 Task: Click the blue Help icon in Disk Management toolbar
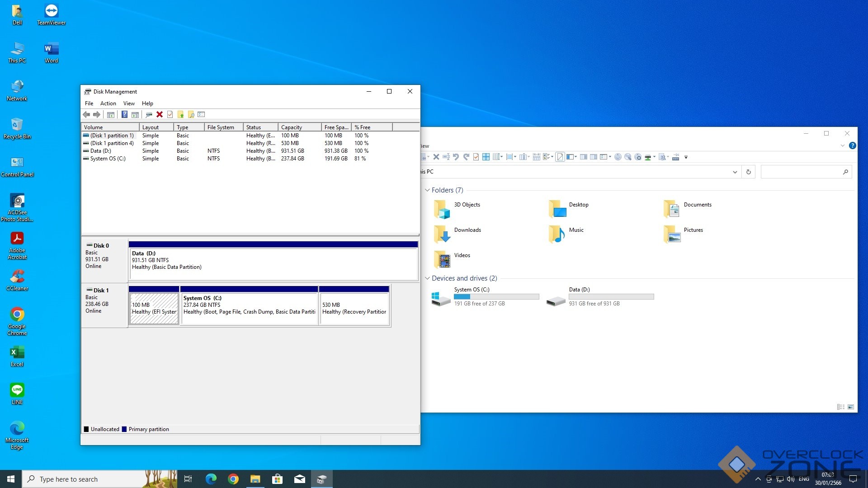[124, 115]
